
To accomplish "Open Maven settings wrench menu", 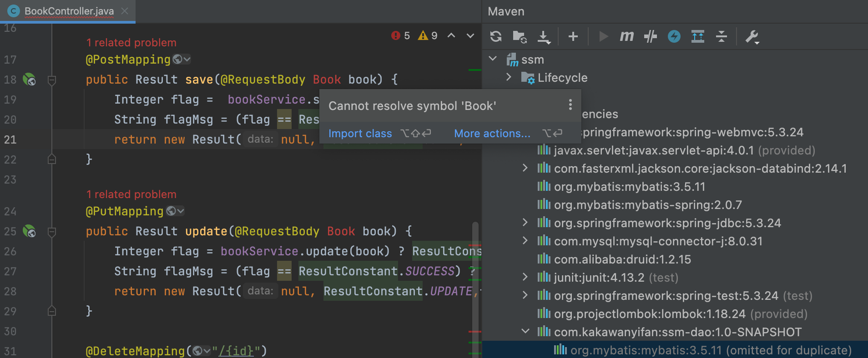I will (x=752, y=36).
